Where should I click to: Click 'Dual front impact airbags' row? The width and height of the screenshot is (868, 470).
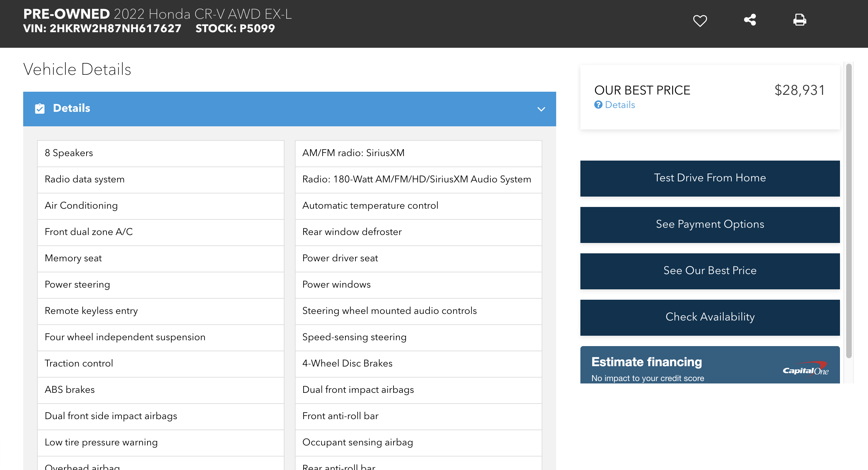418,390
